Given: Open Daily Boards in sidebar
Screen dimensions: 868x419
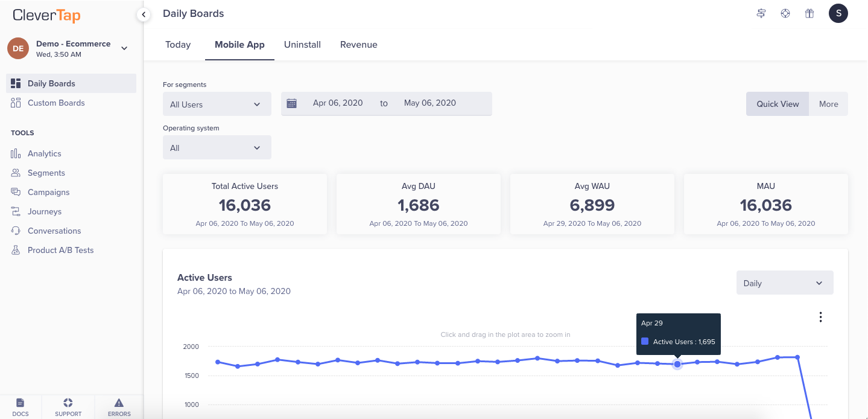Looking at the screenshot, I should [71, 83].
